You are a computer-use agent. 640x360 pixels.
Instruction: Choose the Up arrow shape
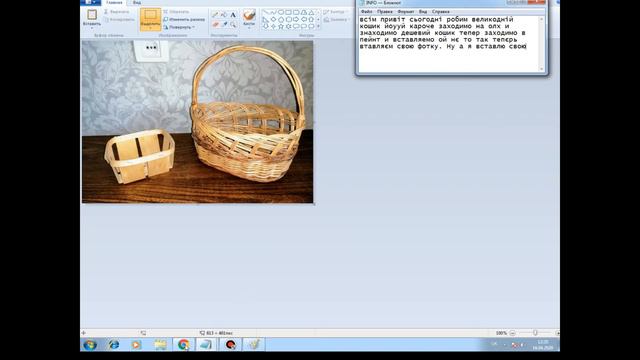311,19
